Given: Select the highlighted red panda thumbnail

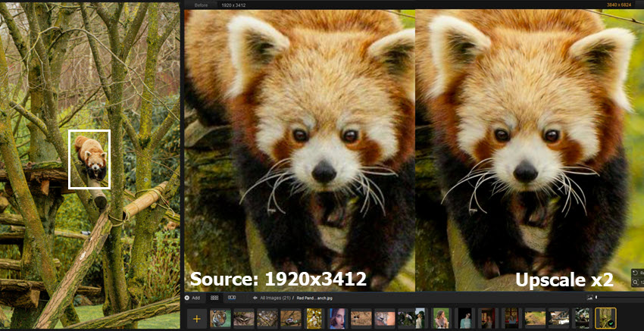Looking at the screenshot, I should click(605, 318).
